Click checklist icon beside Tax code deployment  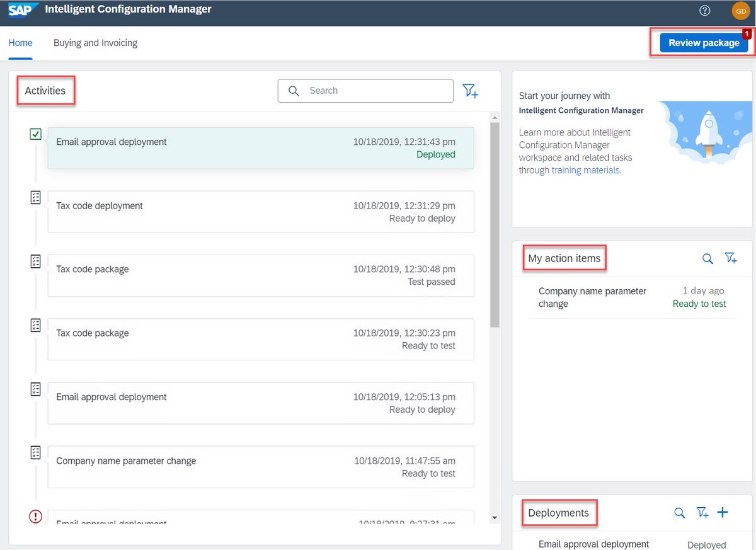[x=36, y=198]
